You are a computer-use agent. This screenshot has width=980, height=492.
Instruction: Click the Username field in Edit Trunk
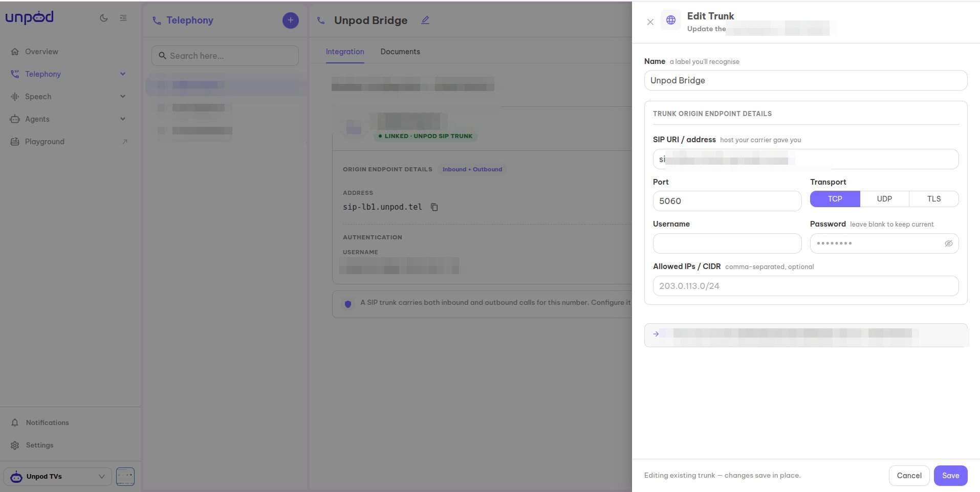(727, 243)
